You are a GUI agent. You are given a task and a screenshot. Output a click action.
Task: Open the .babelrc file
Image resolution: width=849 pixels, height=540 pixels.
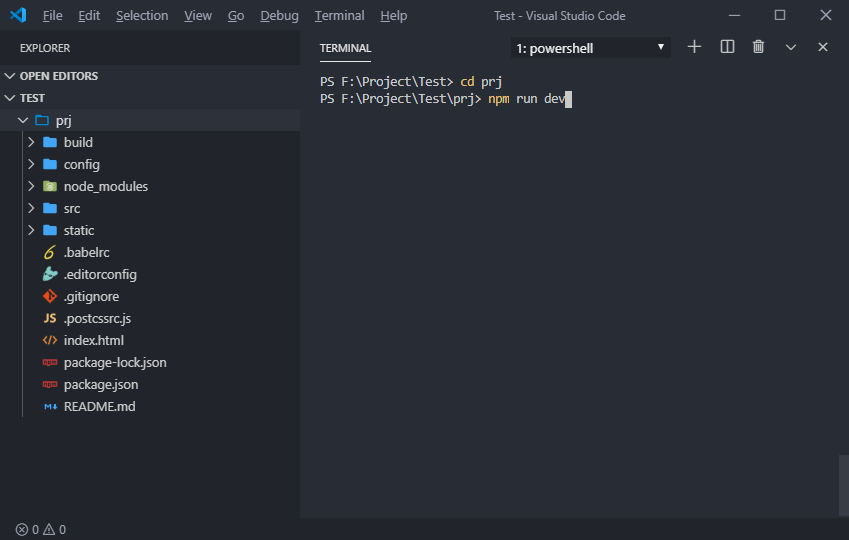87,252
